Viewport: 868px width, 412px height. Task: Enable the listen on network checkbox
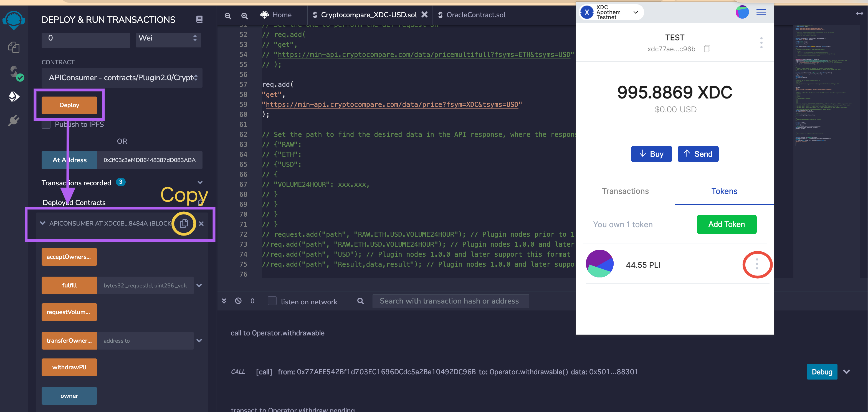point(272,301)
